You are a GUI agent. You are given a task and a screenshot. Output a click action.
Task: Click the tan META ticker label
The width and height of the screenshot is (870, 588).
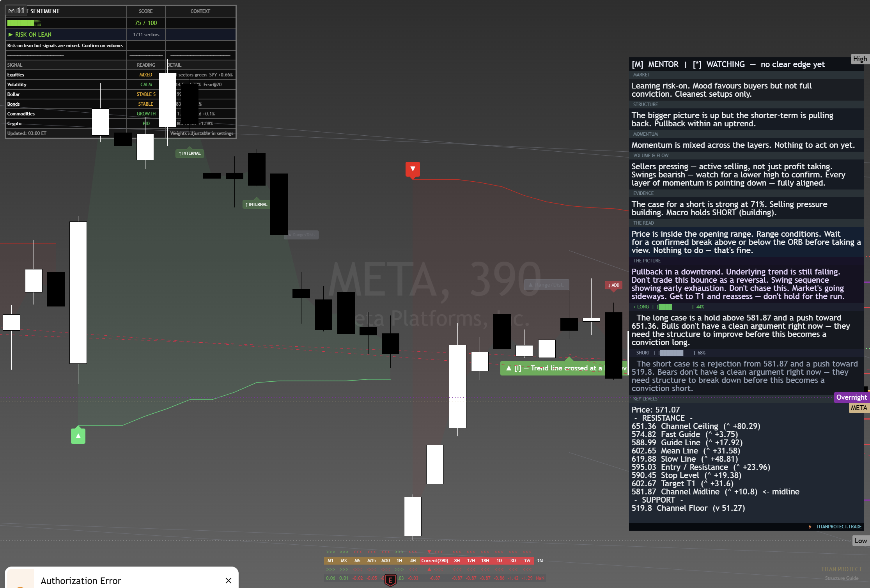[x=859, y=408]
